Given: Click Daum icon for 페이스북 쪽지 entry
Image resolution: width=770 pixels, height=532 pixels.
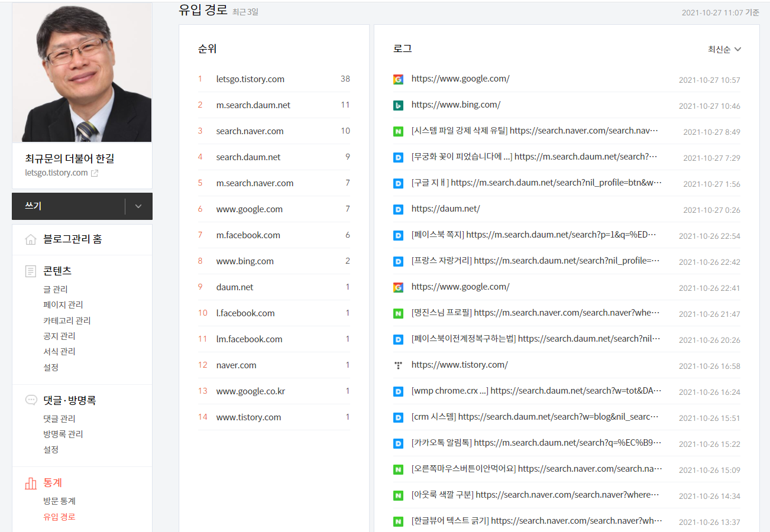Looking at the screenshot, I should (x=398, y=235).
